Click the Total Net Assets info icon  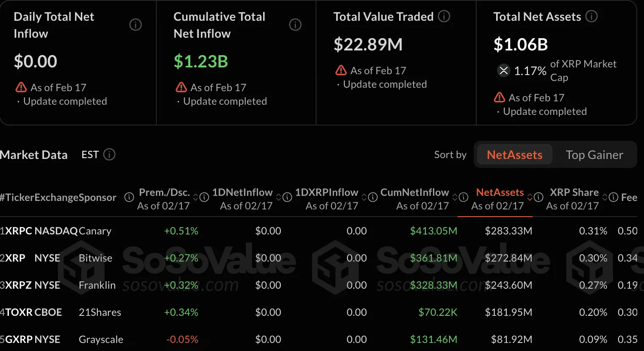tap(591, 17)
